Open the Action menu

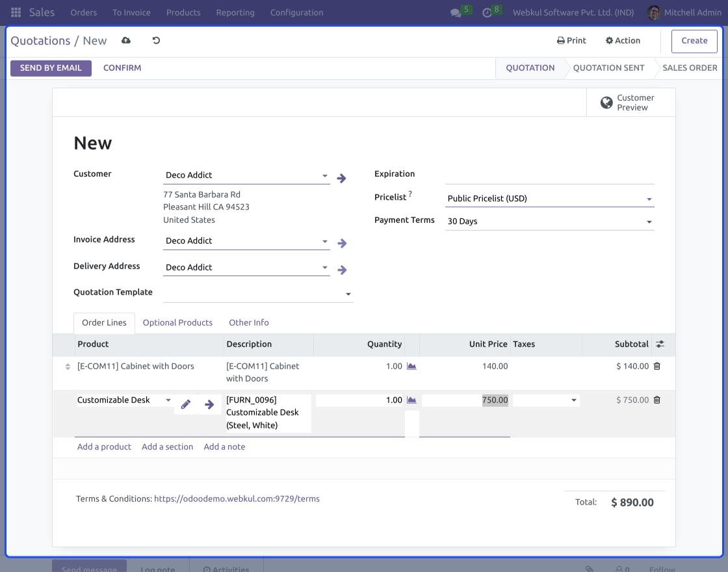pyautogui.click(x=623, y=40)
